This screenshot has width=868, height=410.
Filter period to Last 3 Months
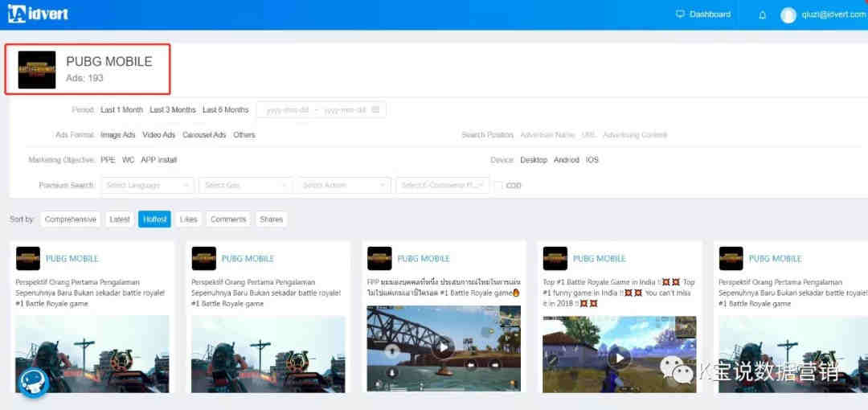(173, 109)
